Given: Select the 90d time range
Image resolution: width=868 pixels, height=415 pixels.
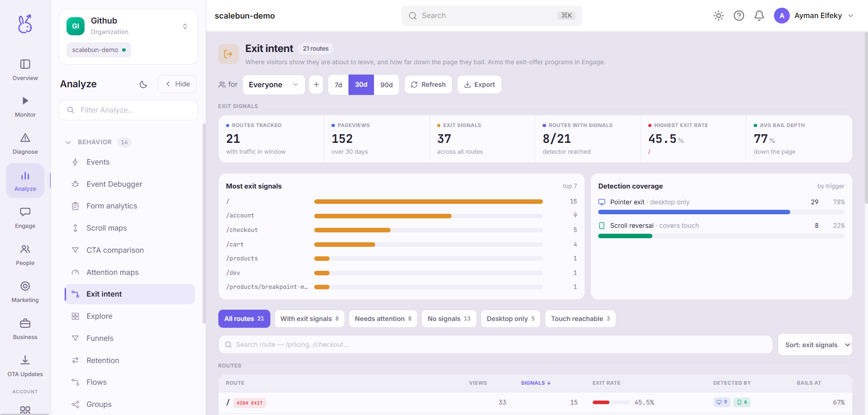Looking at the screenshot, I should pyautogui.click(x=387, y=85).
